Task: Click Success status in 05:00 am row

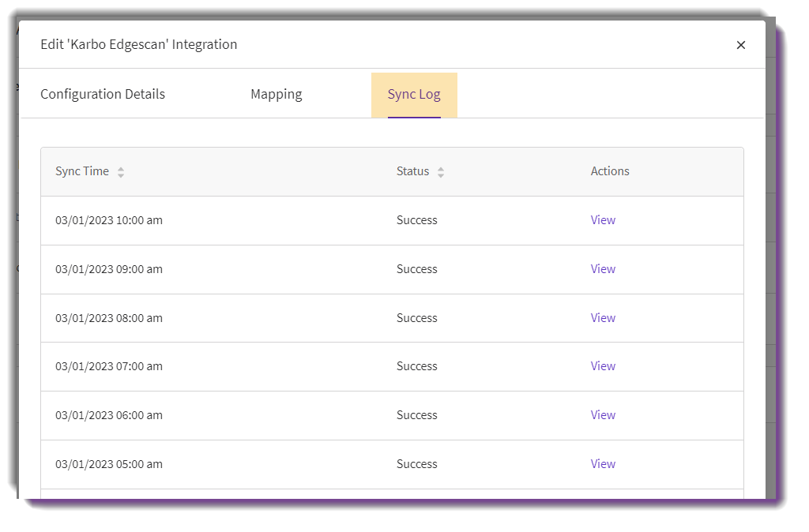Action: pyautogui.click(x=417, y=464)
